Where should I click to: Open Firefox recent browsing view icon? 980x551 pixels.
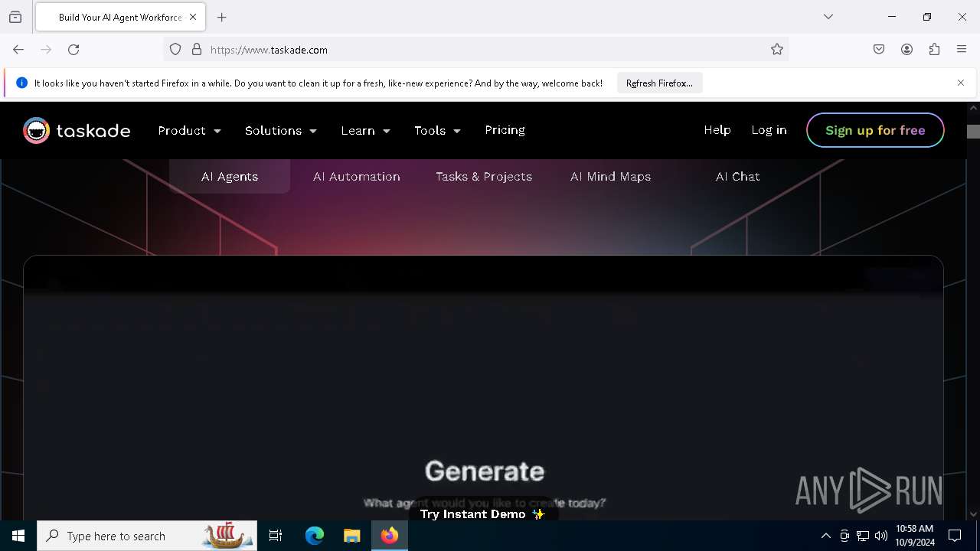pyautogui.click(x=15, y=17)
